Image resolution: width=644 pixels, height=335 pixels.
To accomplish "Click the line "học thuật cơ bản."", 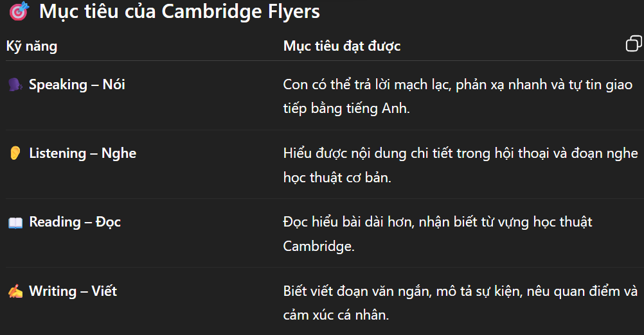I will 337,178.
